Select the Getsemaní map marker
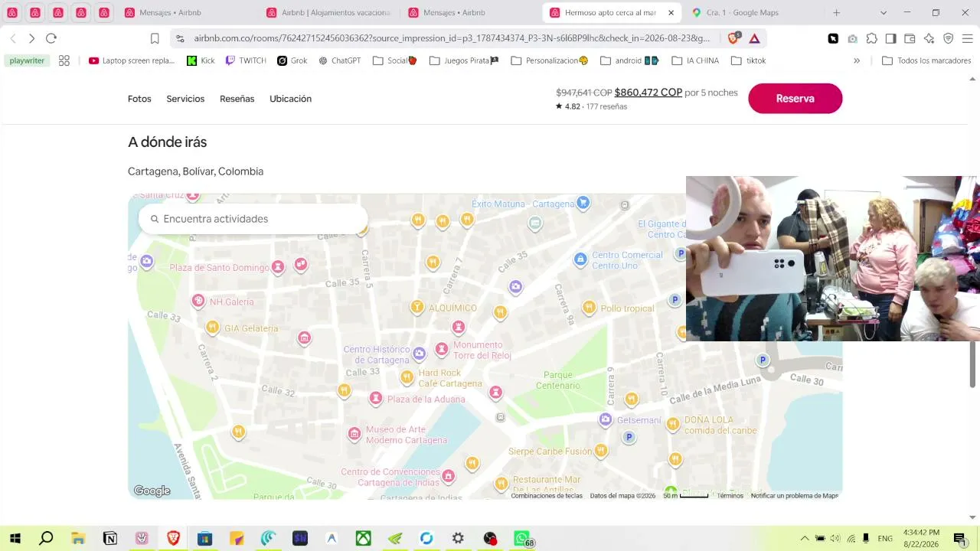Image resolution: width=980 pixels, height=551 pixels. pos(606,419)
